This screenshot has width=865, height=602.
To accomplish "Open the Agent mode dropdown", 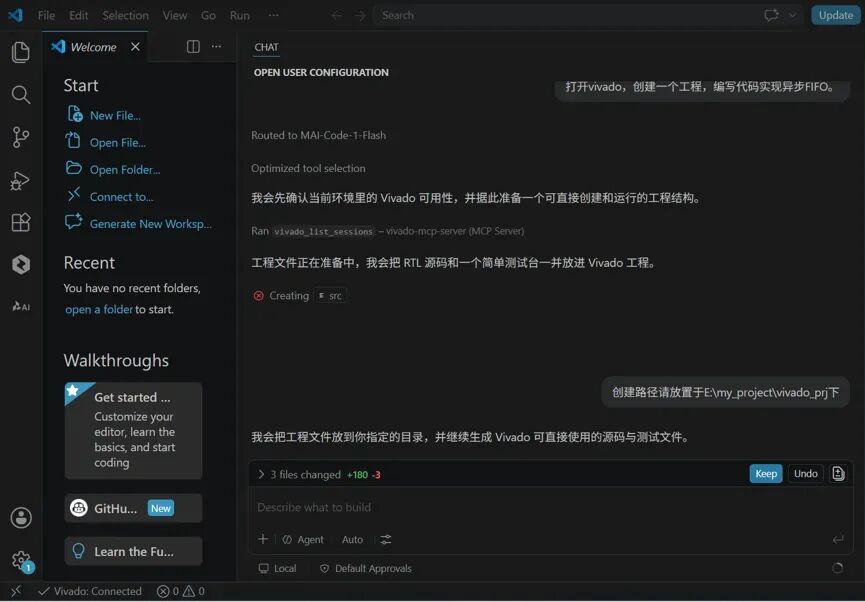I will pos(303,540).
